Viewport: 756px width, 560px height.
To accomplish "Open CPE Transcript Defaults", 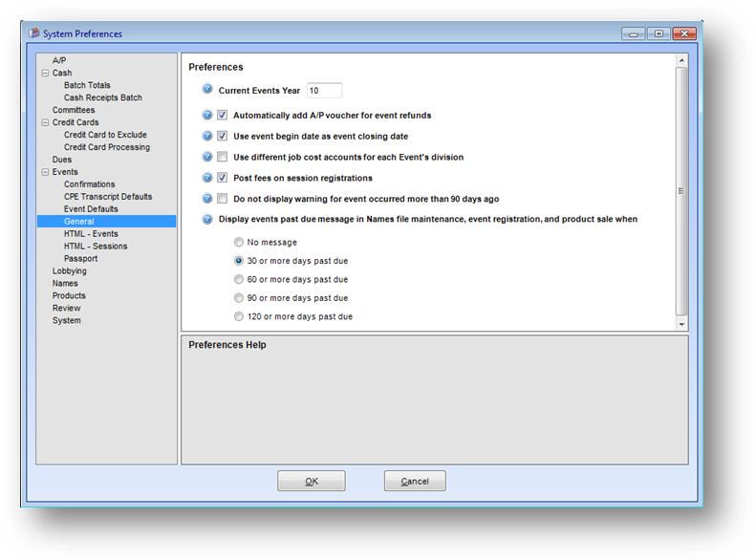I will [107, 197].
